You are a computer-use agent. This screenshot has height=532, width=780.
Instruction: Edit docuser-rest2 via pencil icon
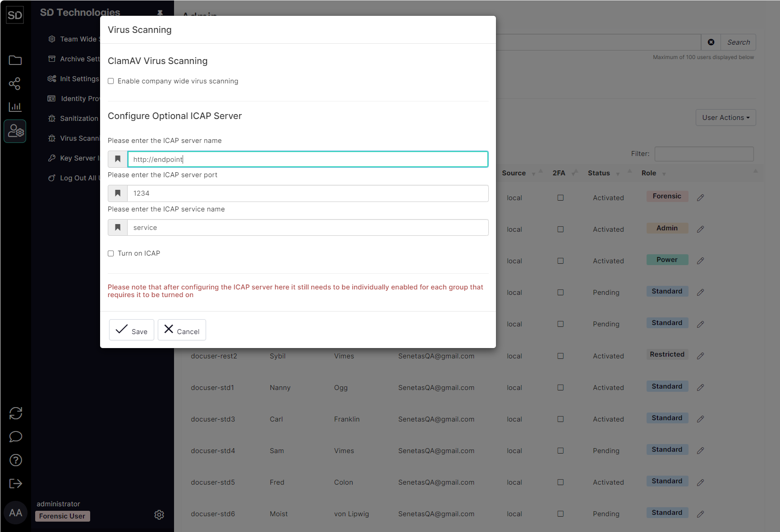point(701,356)
